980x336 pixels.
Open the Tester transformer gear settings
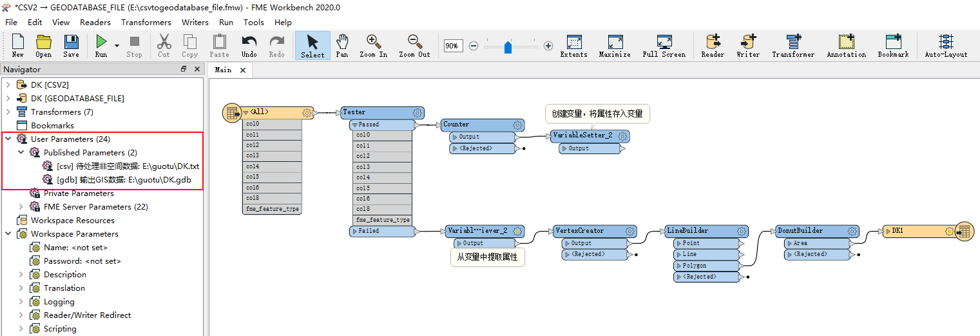coord(418,113)
